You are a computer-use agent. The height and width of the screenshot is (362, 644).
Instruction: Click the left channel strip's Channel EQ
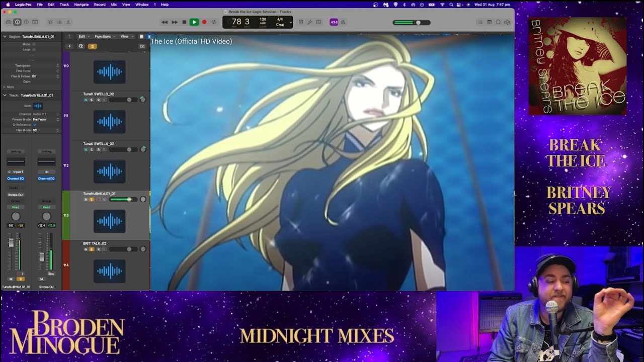(16, 178)
